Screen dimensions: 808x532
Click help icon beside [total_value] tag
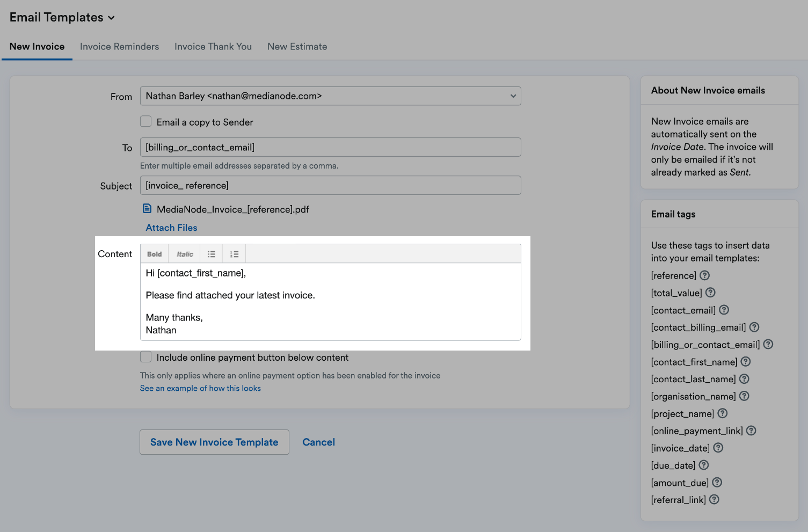710,293
